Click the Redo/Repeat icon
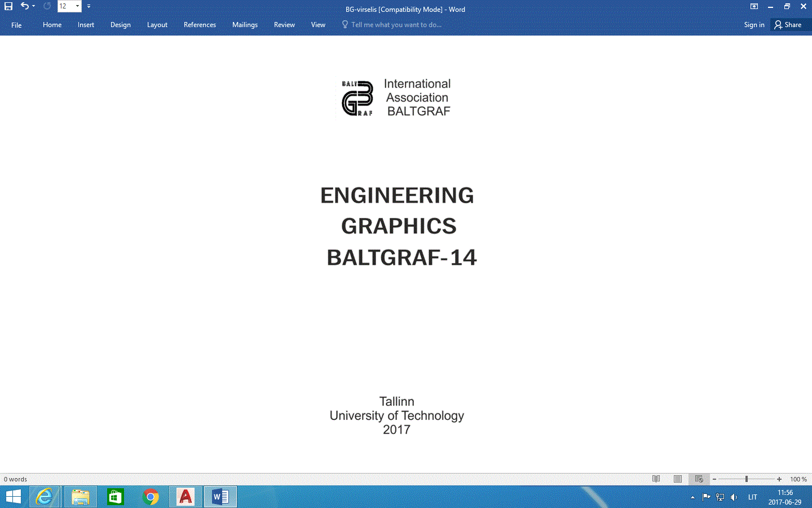 [x=47, y=6]
